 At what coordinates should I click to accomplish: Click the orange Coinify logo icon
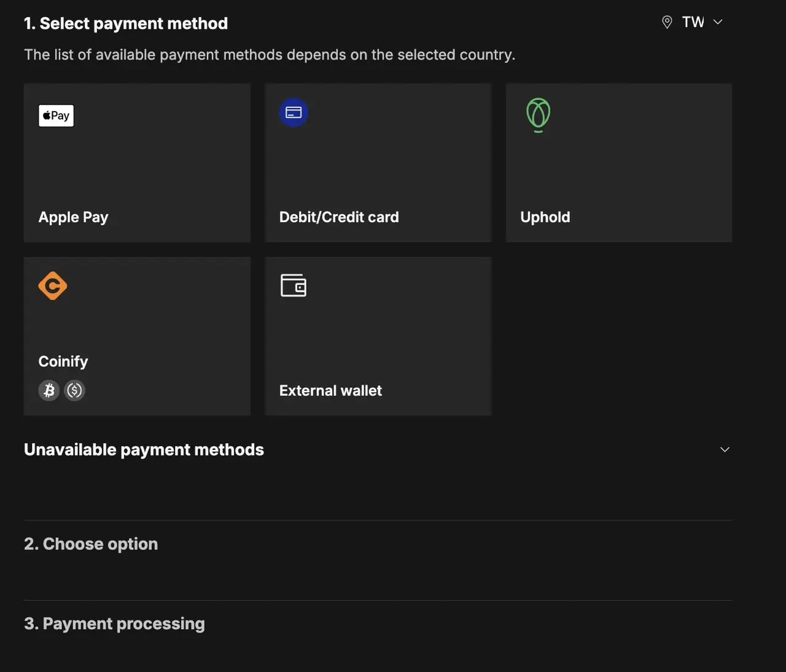pos(53,285)
